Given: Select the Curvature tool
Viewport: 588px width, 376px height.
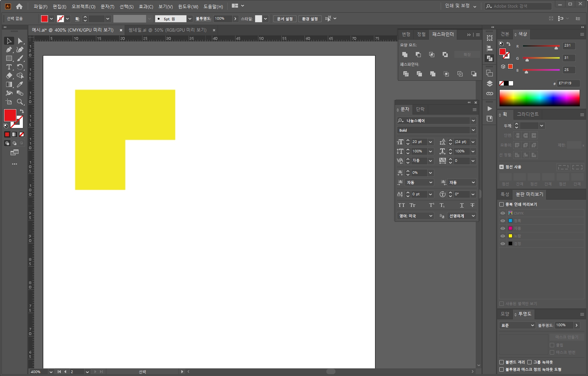Looking at the screenshot, I should coord(20,49).
